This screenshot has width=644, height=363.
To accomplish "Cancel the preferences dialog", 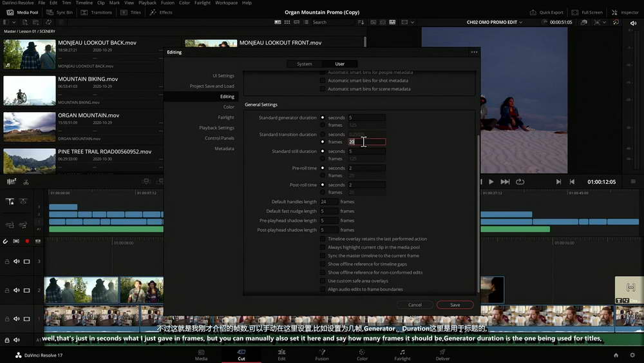I will tap(415, 304).
